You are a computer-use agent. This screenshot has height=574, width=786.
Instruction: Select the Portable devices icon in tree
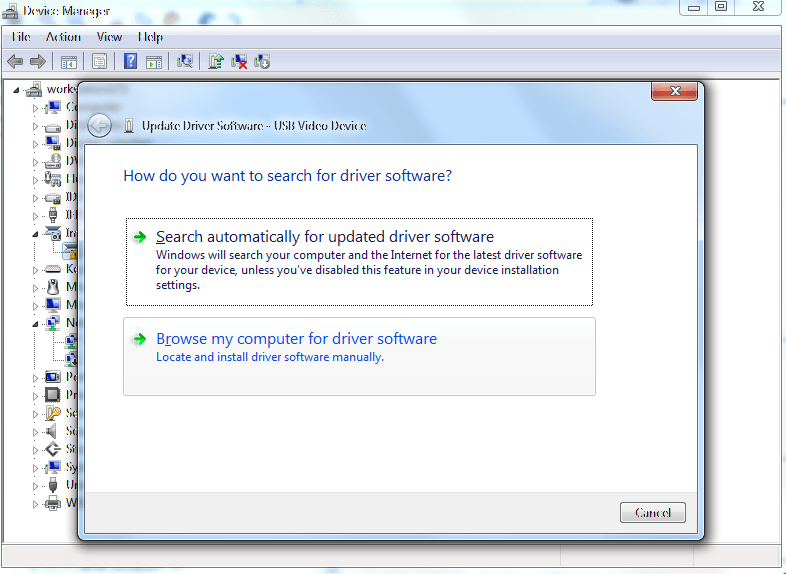pos(53,377)
